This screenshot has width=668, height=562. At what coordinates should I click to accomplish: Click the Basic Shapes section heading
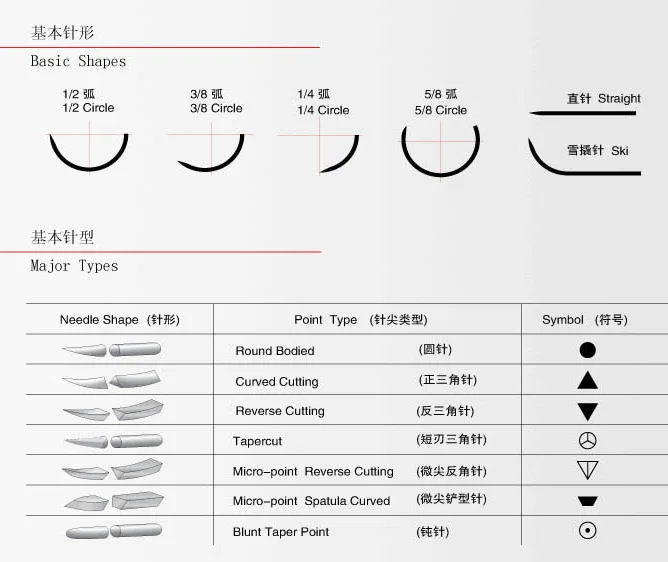78,61
